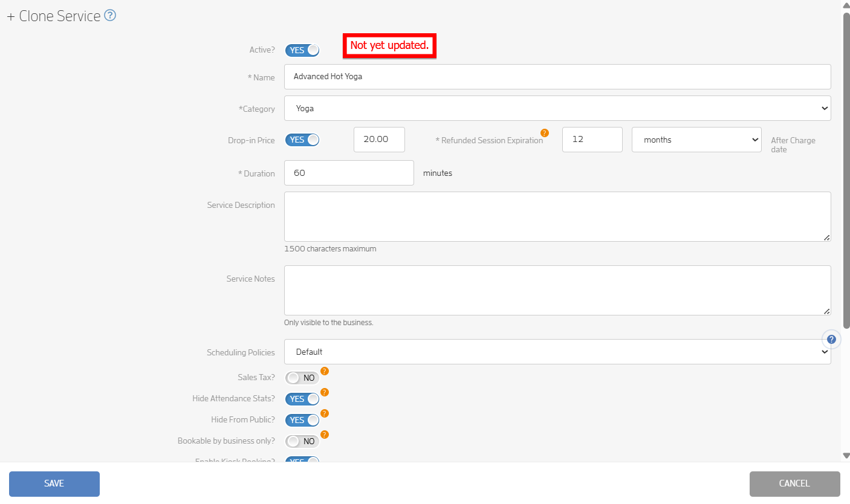Click the 'Service Description' label
Screen dimensions: 850x504
(x=241, y=205)
